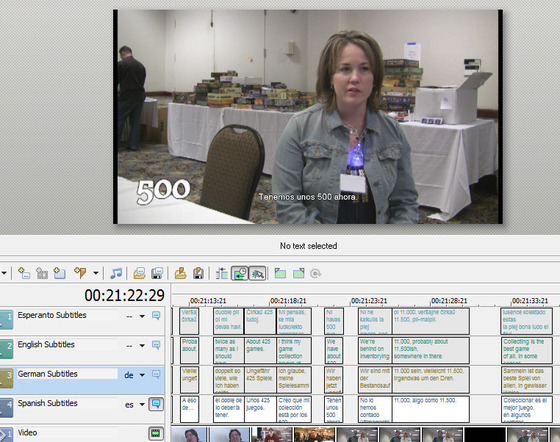Select track 2 green header number
Screen dimensions: 560x442
pos(6,349)
